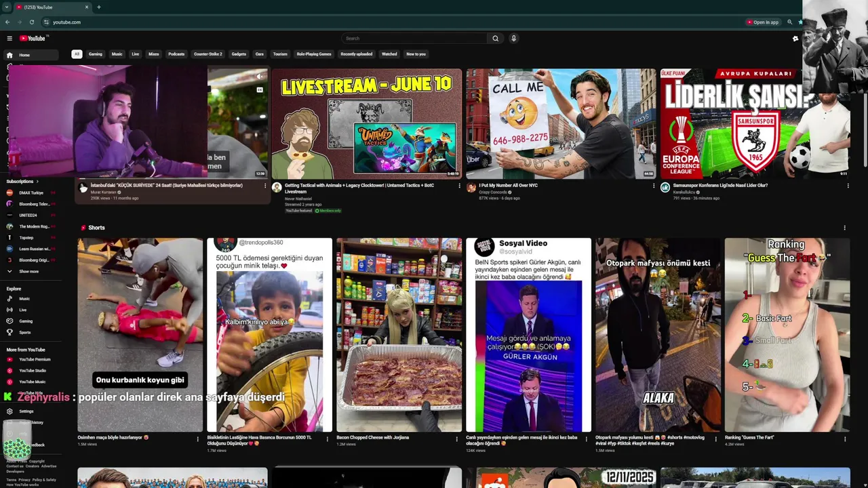Image resolution: width=868 pixels, height=488 pixels.
Task: Select the Podcasts filter chip
Action: click(176, 54)
